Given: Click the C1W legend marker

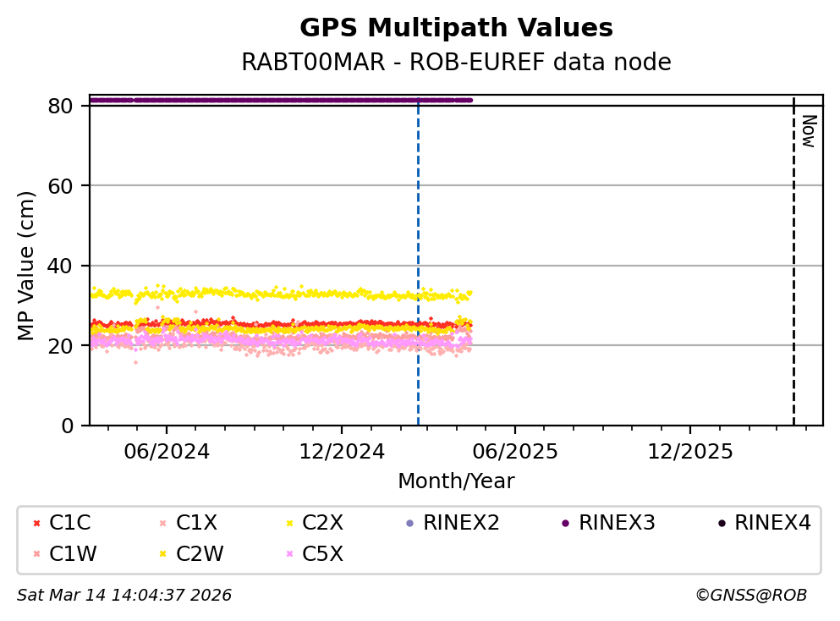Looking at the screenshot, I should click(35, 554).
